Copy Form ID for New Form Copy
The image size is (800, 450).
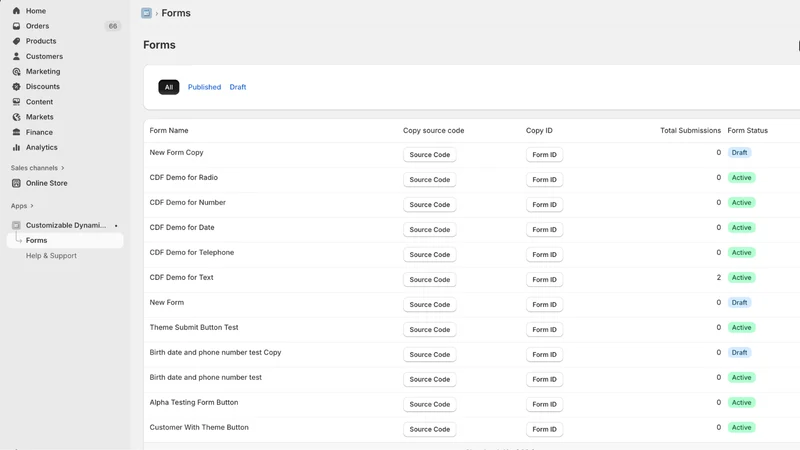[544, 155]
